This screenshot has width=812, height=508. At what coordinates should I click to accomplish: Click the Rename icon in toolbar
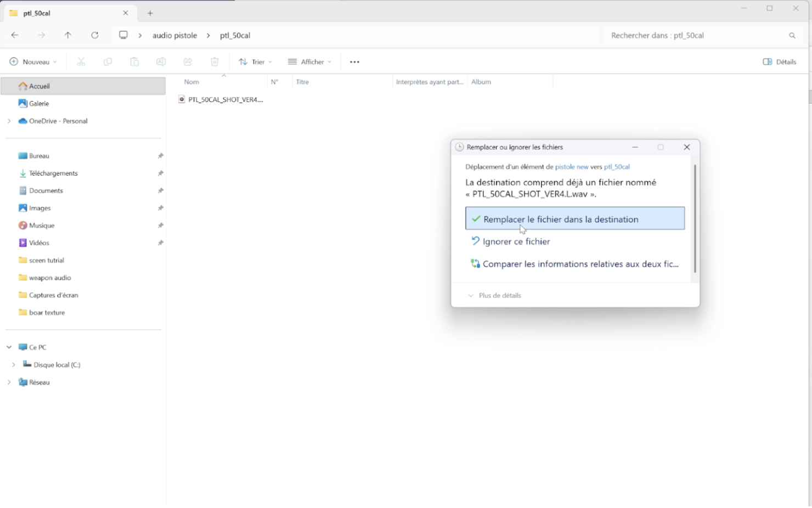161,62
